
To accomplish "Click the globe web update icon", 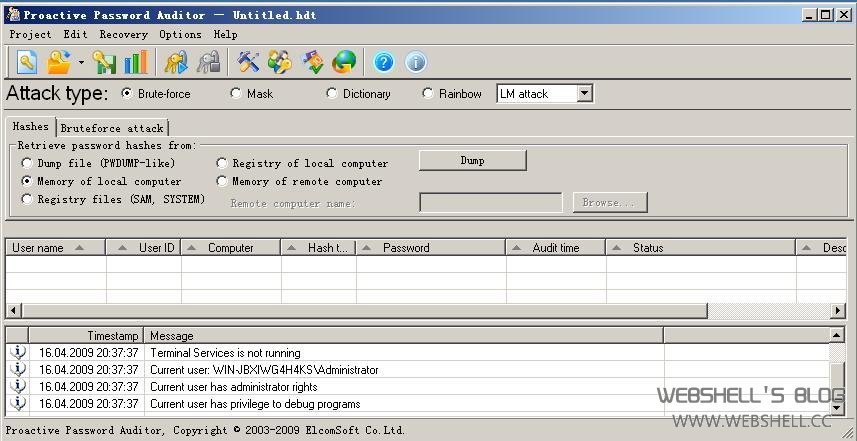I will click(x=344, y=62).
